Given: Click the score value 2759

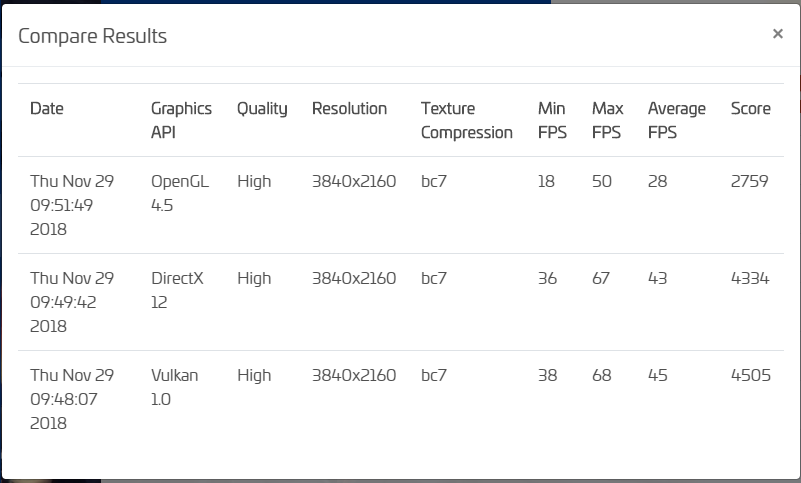Looking at the screenshot, I should 749,182.
